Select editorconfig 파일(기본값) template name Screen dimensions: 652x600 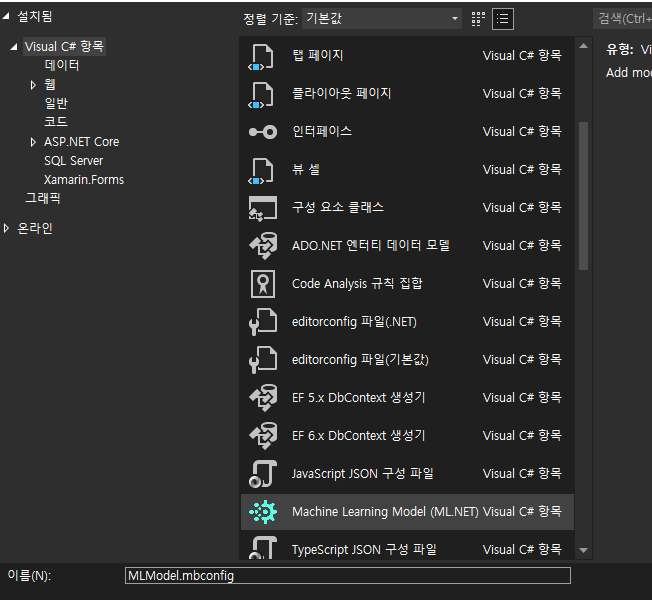360,360
